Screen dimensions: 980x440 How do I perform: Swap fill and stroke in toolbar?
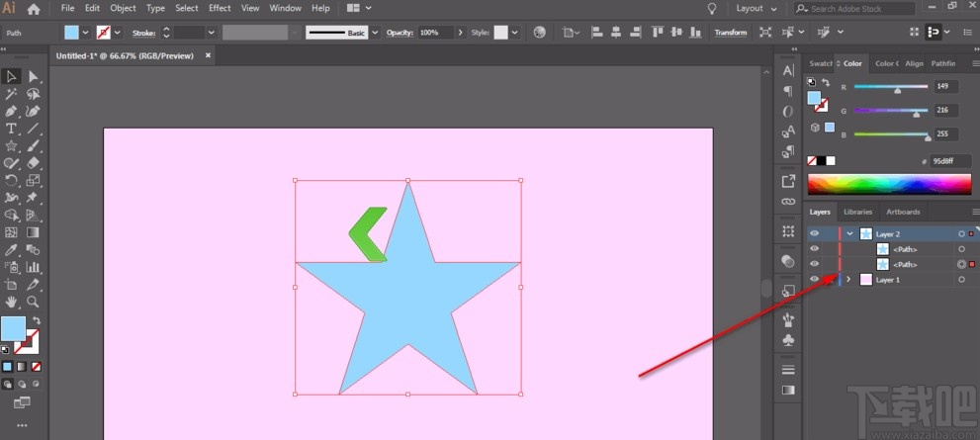point(37,320)
